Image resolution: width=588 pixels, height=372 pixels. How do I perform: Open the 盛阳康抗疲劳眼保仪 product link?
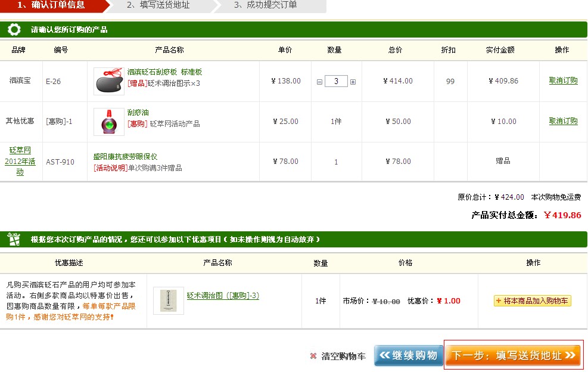coord(125,157)
